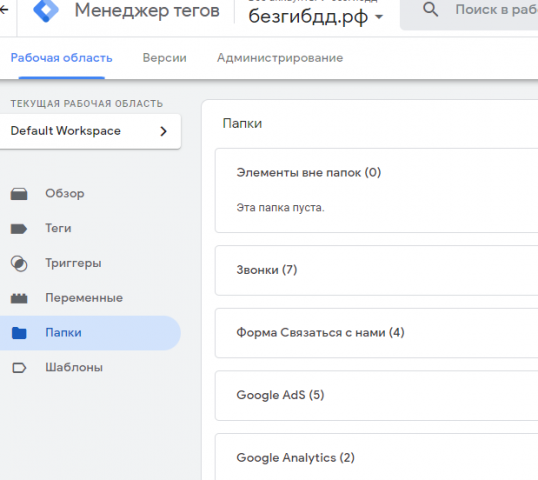Screen dimensions: 538x480
Task: Open the Default Workspace selector
Action: point(90,131)
